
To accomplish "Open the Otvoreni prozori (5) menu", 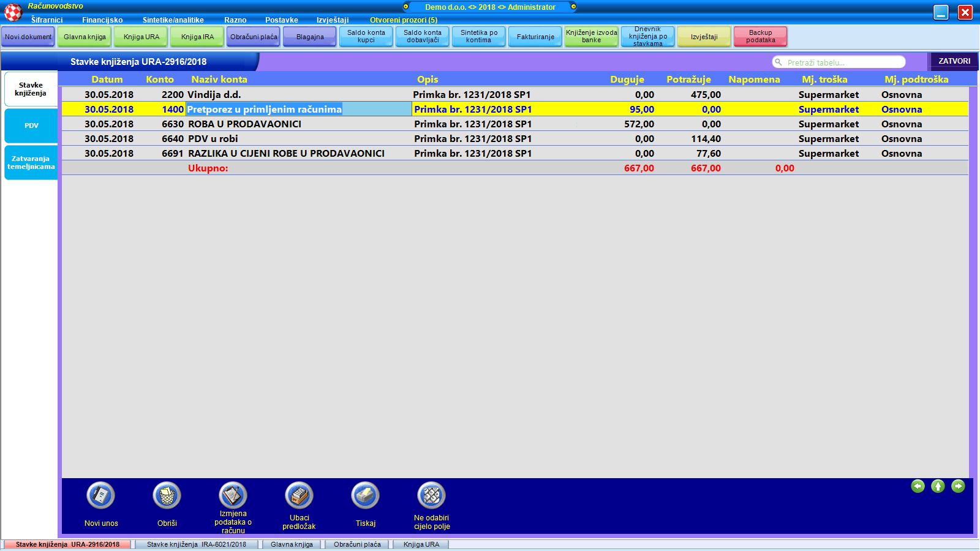I will [403, 20].
